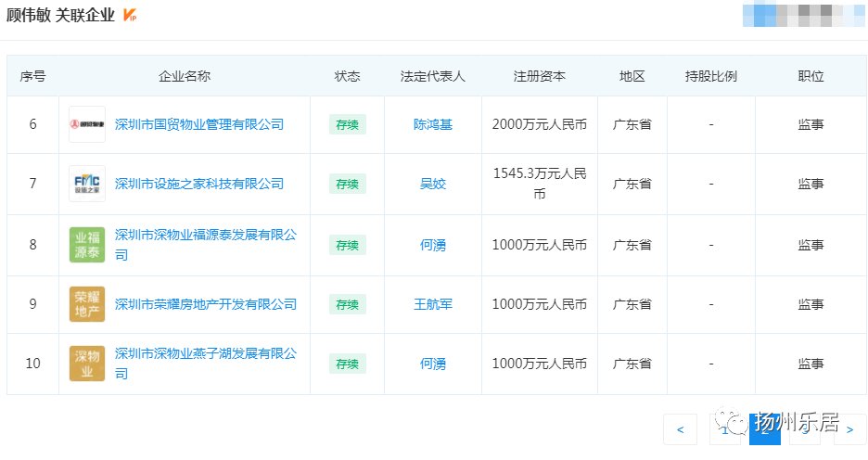Click 存续 status tag for 福源泰发展

(347, 245)
